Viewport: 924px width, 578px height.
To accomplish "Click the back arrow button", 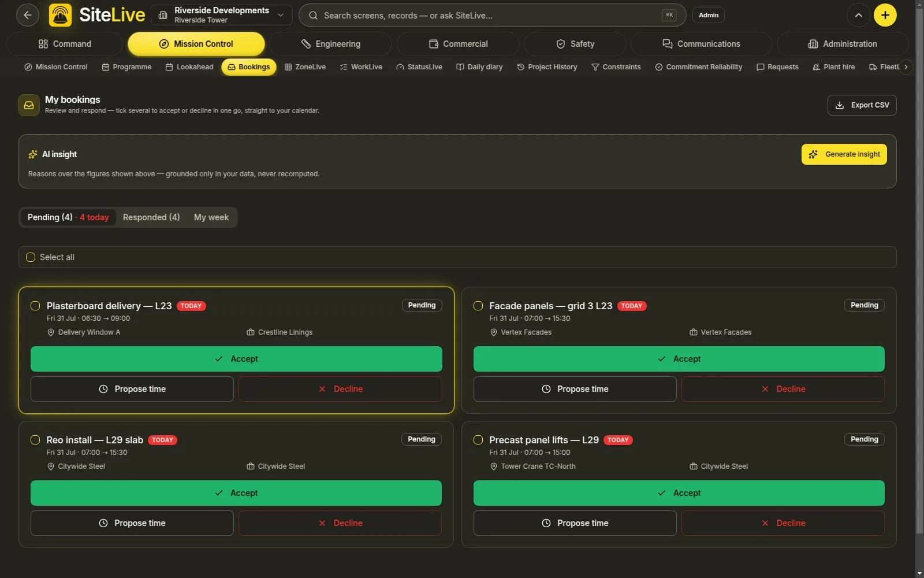I will [28, 15].
